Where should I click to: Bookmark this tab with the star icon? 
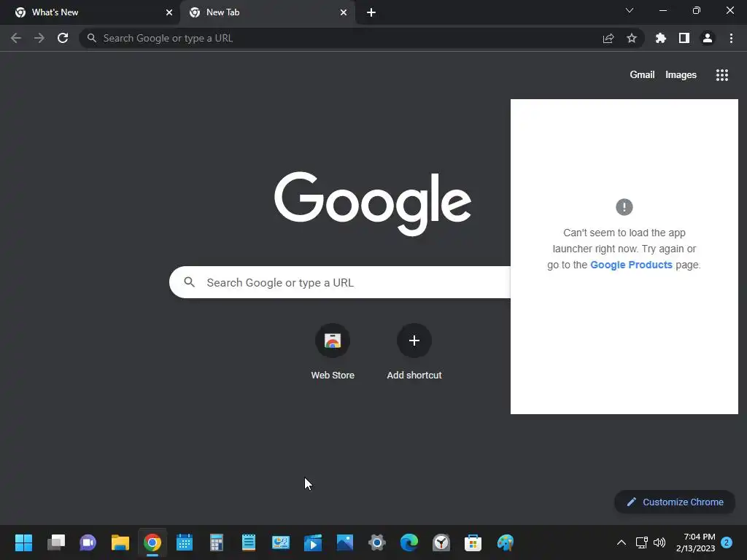[632, 38]
